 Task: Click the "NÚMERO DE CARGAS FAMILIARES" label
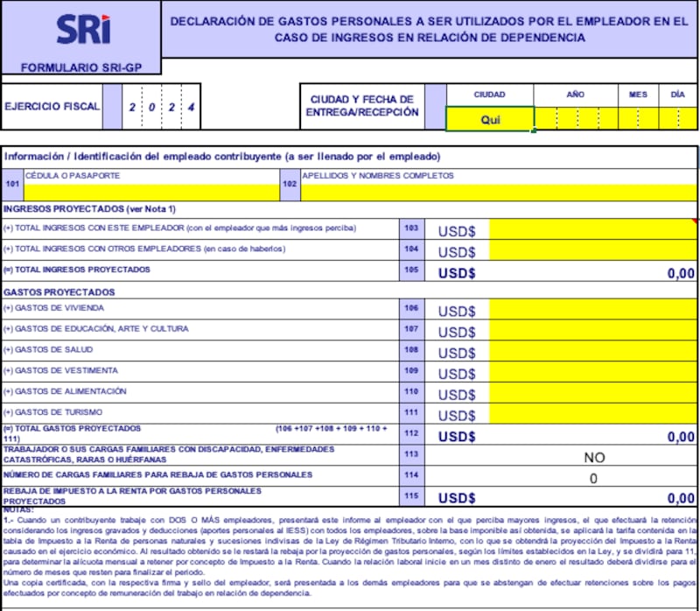pos(158,474)
